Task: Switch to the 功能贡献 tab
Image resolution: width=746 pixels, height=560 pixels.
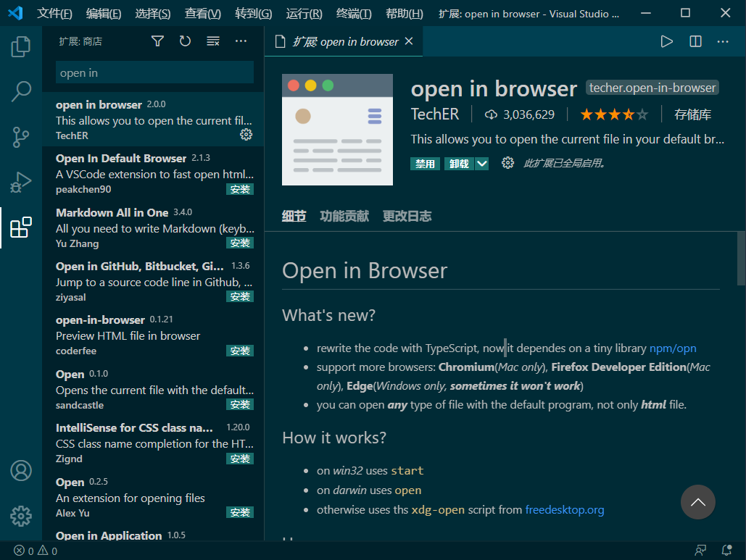Action: pyautogui.click(x=344, y=217)
